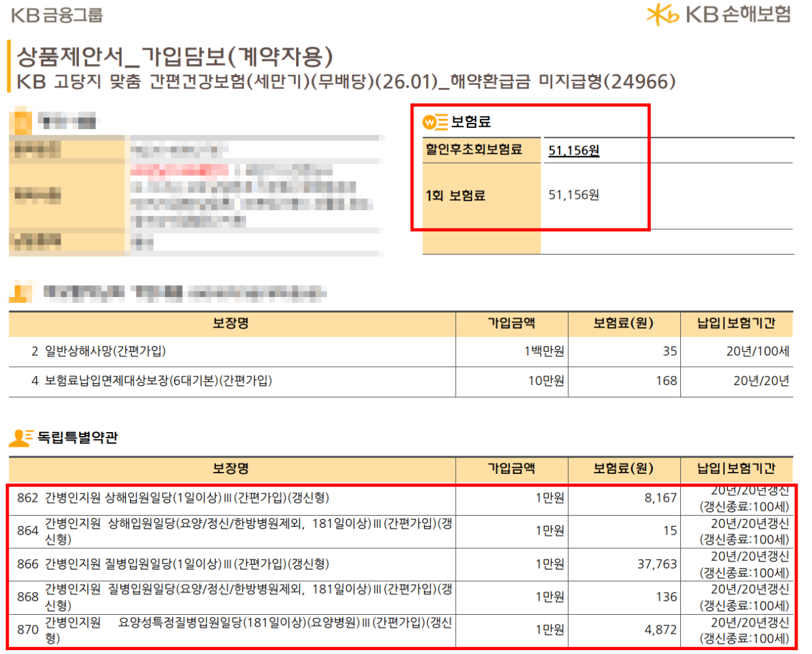This screenshot has height=654, width=812.
Task: Click the 보험료 section heading
Action: [x=471, y=121]
